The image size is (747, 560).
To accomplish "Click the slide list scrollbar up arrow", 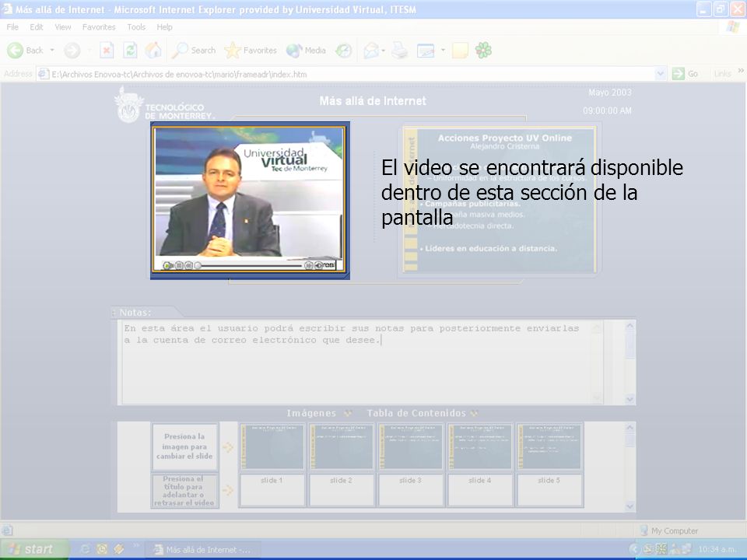I will pos(630,428).
